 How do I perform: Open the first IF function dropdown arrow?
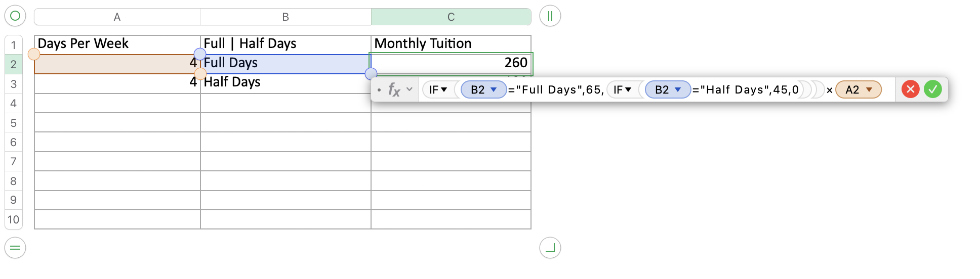[x=444, y=90]
